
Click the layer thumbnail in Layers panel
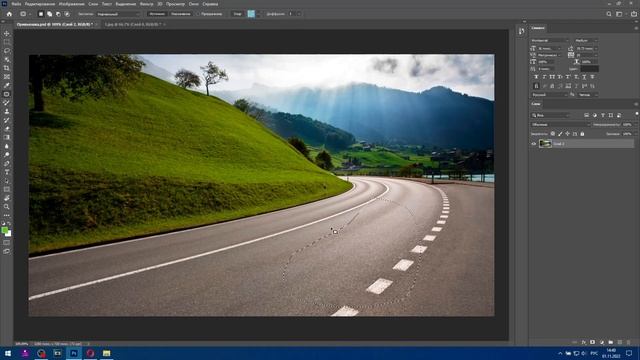[545, 144]
